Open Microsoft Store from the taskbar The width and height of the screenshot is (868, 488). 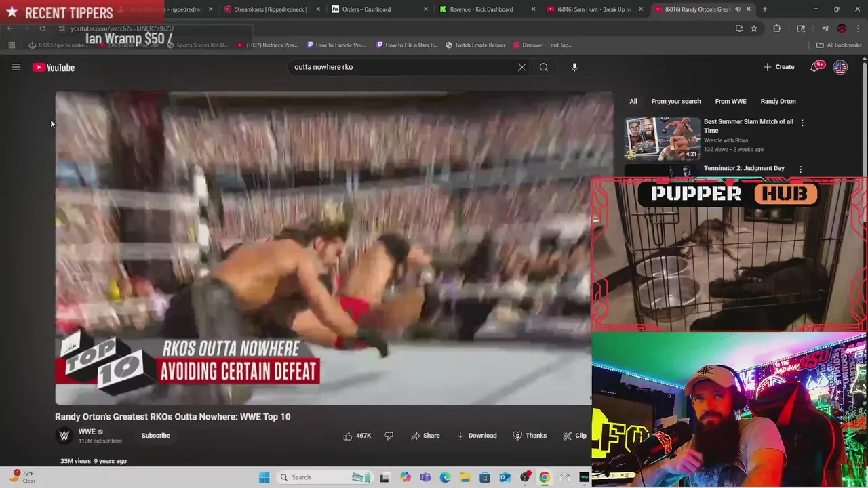(x=485, y=477)
